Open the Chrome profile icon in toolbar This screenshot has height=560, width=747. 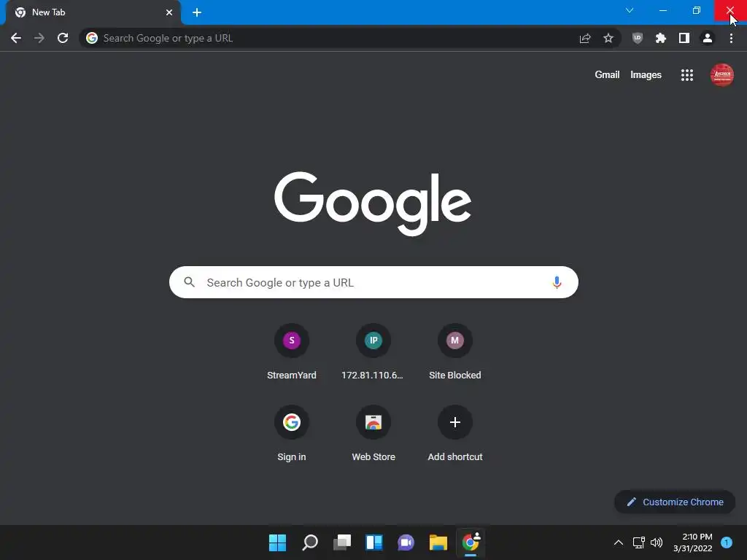pos(708,38)
